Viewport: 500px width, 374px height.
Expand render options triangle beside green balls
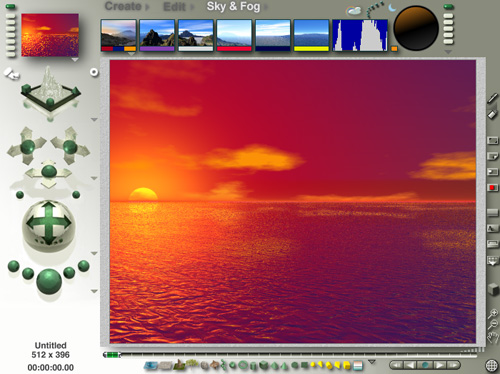(94, 291)
